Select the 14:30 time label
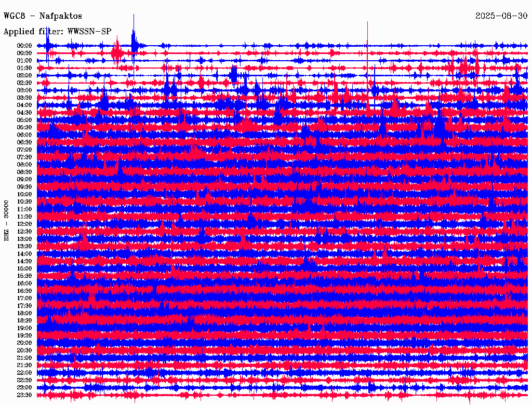Image resolution: width=532 pixels, height=405 pixels. 24,261
